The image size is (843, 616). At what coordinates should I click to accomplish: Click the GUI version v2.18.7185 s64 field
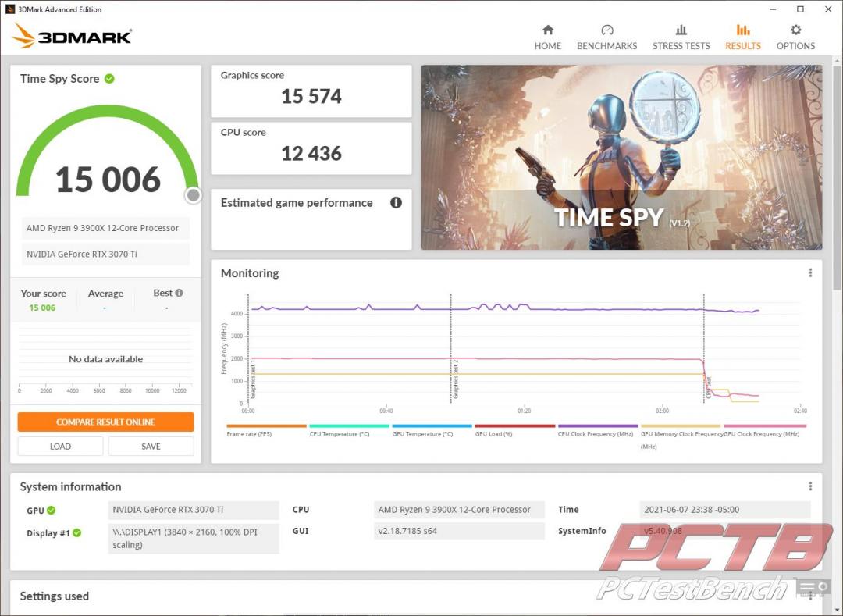coord(459,531)
